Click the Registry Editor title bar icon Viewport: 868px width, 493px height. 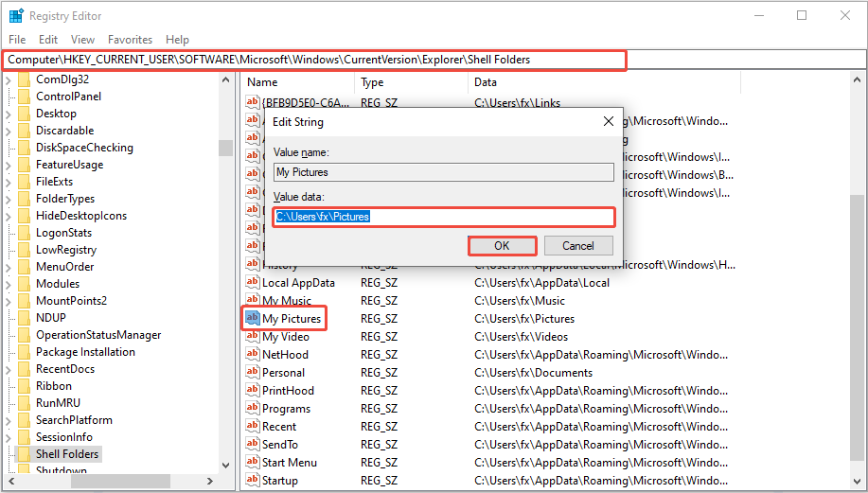pos(16,15)
